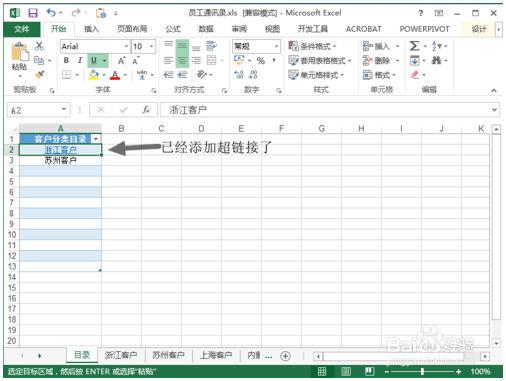506x381 pixels.
Task: Click Find & Select binoculars icon
Action: [x=436, y=60]
